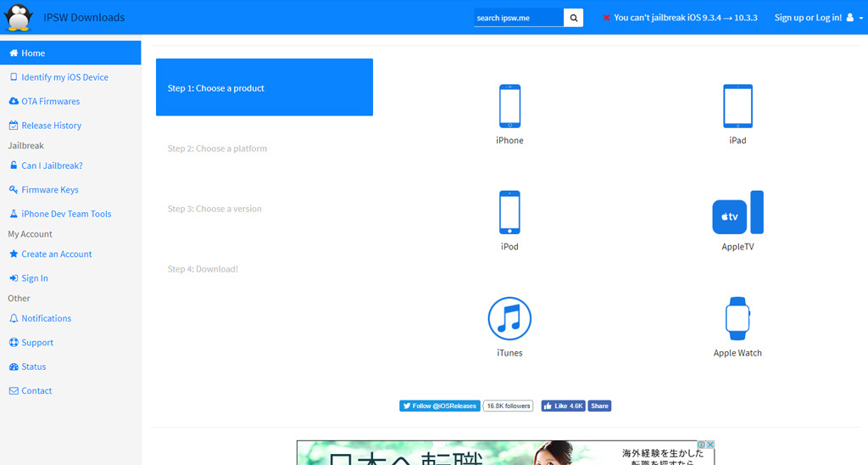Choose the iPhone product icon
Viewport: 868px width, 465px height.
pyautogui.click(x=509, y=106)
